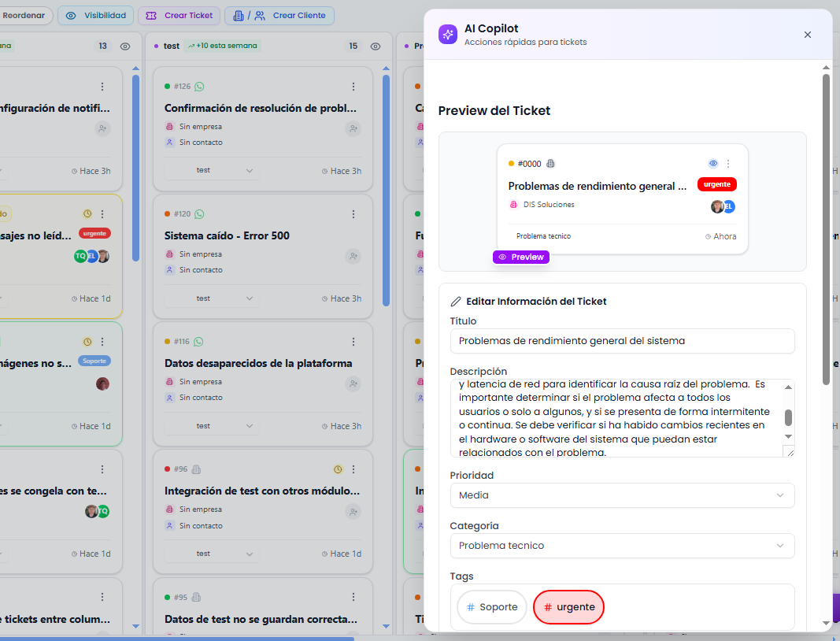Image resolution: width=840 pixels, height=641 pixels.
Task: Click WhatsApp icon on ticket #120
Action: pyautogui.click(x=199, y=214)
